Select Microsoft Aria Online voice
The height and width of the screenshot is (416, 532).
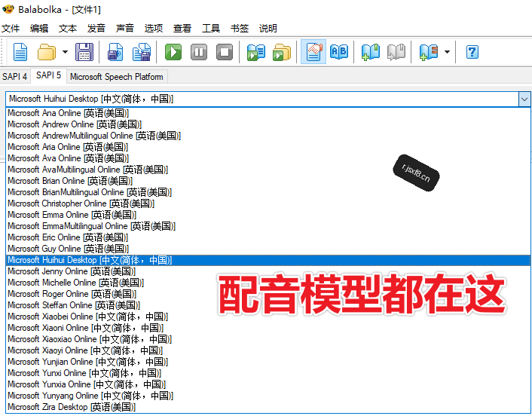click(x=268, y=147)
